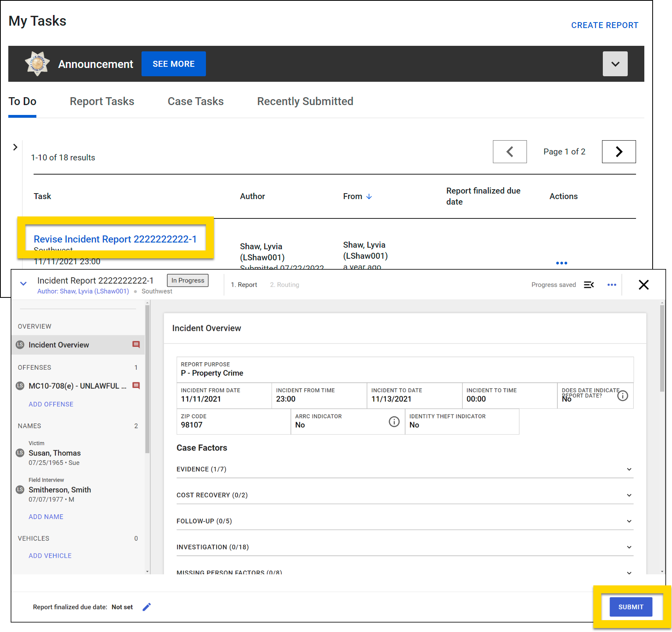Open task row actions ellipsis menu

click(561, 263)
